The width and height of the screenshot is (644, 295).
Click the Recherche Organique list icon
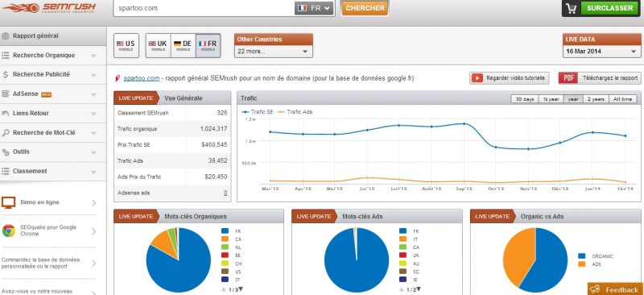point(6,56)
